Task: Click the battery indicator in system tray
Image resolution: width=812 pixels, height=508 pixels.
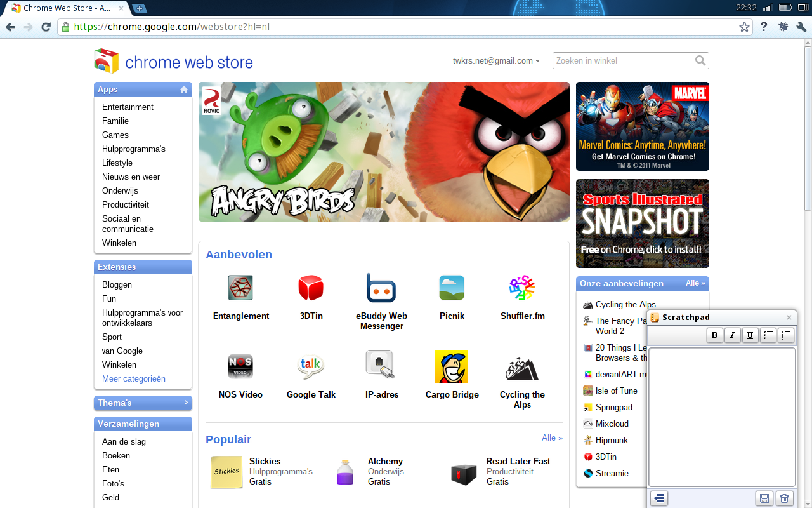Action: 785,8
